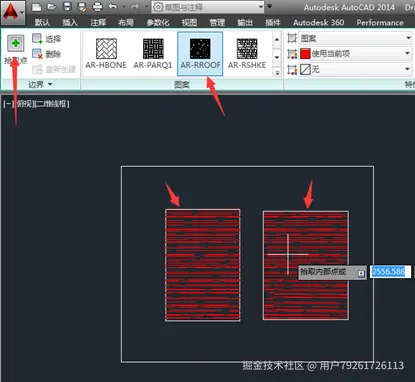Viewport: 415px width, 382px height.
Task: Open the hatch type 图案 dropdown
Action: (356, 38)
